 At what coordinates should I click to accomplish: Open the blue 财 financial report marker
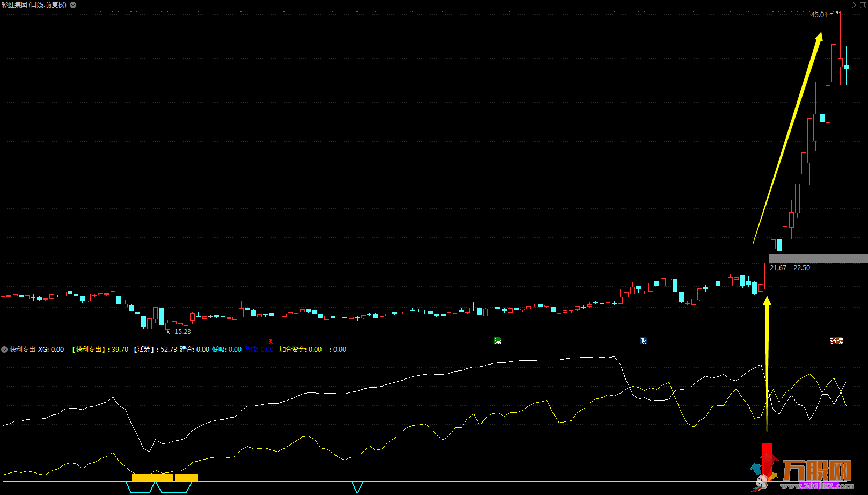(x=644, y=341)
